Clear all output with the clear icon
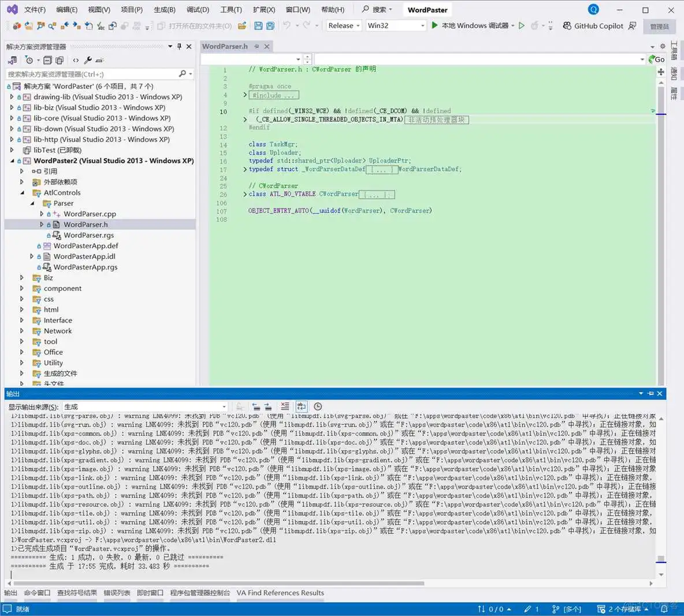 coord(285,406)
